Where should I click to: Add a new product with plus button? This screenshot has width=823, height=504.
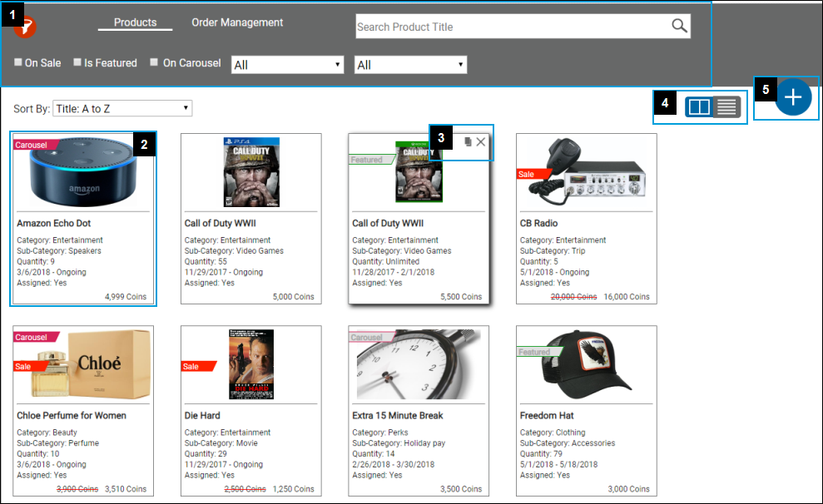[x=793, y=97]
